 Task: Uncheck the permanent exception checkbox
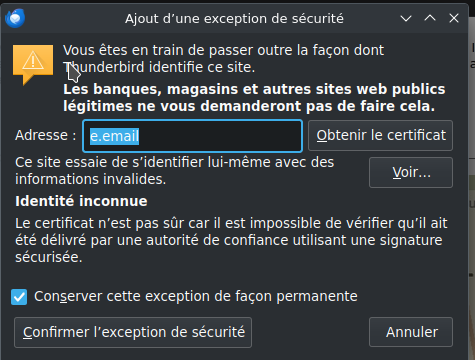19,297
